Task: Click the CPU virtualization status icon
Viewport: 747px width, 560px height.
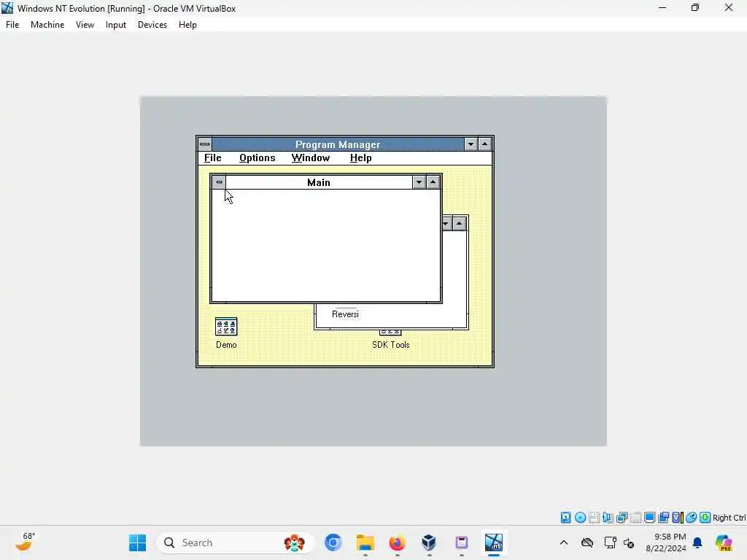Action: click(678, 518)
